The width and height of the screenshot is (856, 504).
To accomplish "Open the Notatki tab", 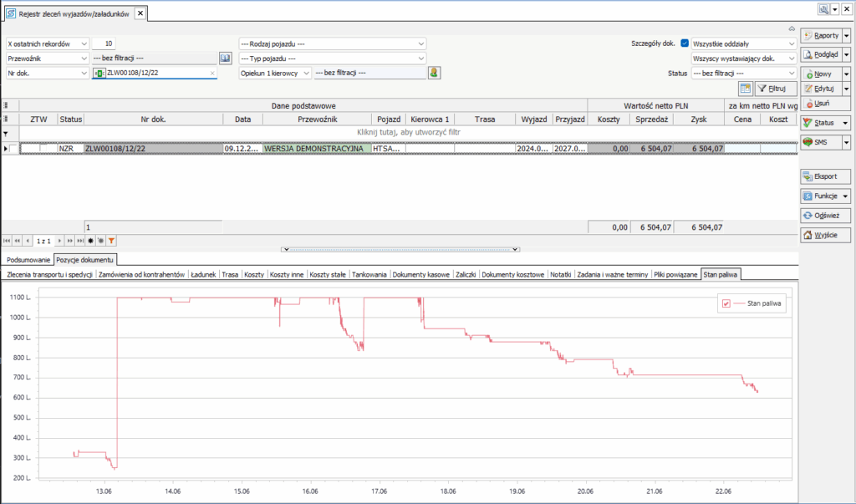I will pos(561,275).
